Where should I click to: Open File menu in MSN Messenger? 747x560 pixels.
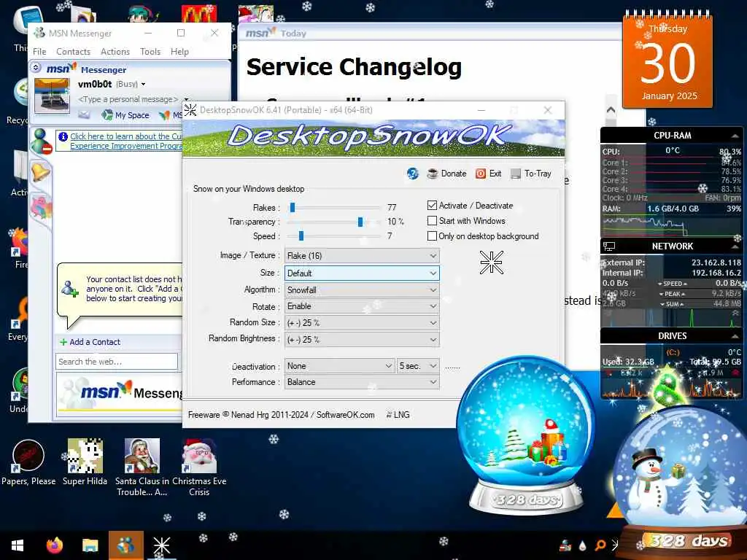coord(39,52)
